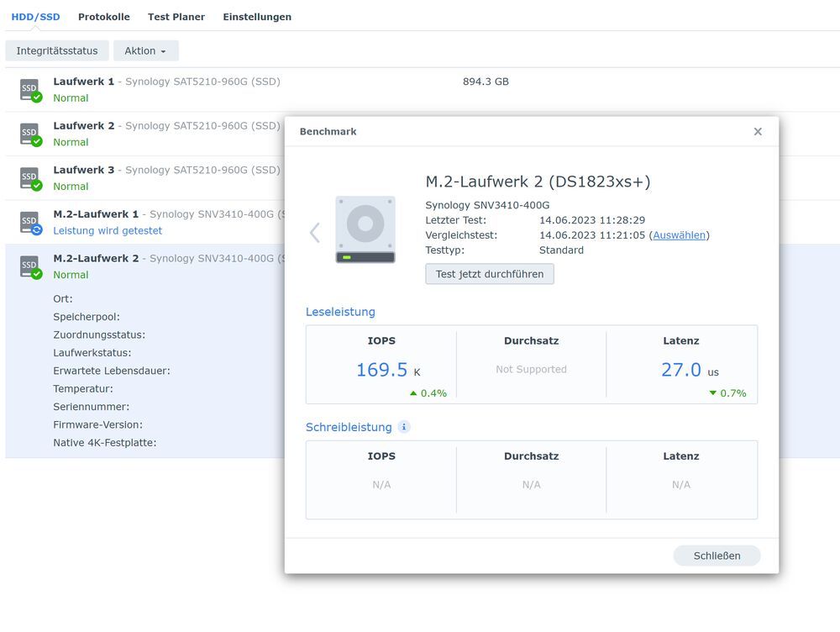The image size is (840, 632).
Task: Click the Leseleistung section heading
Action: (340, 312)
